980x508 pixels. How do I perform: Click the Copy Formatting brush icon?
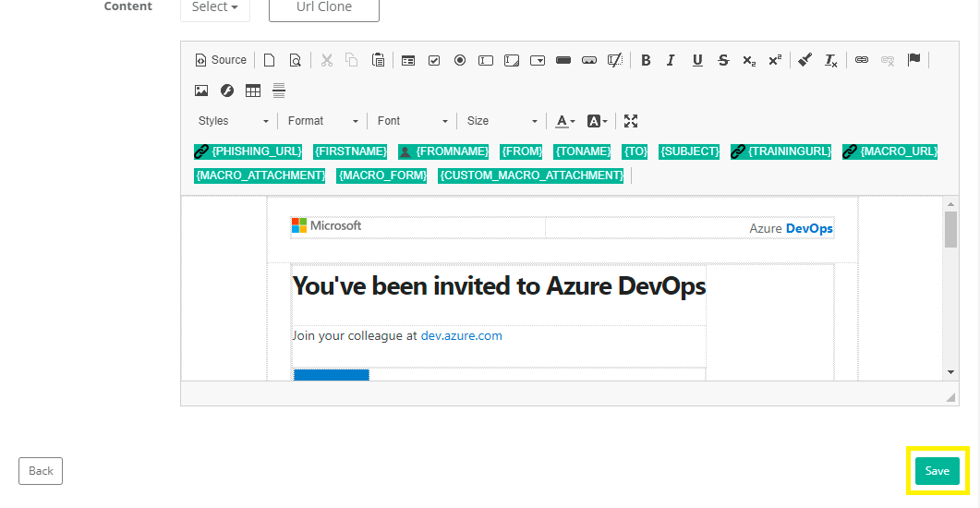[805, 60]
